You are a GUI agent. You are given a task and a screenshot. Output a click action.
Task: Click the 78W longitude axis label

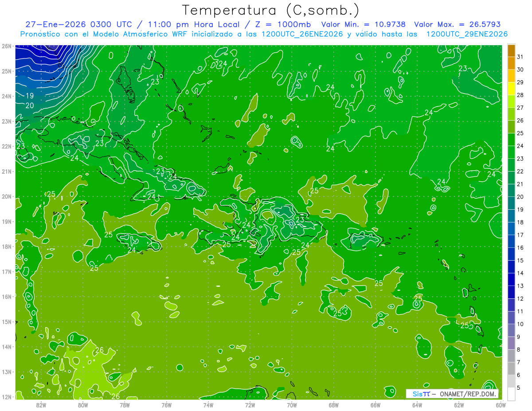[x=125, y=404]
